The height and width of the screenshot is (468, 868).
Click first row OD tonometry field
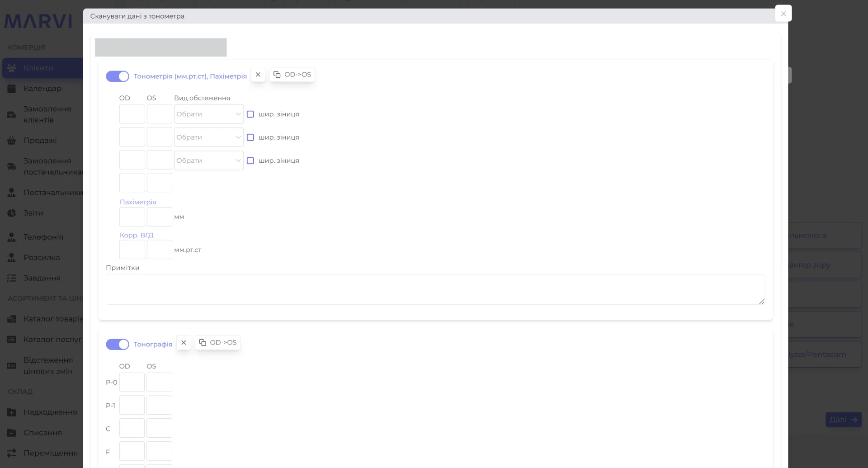tap(132, 114)
